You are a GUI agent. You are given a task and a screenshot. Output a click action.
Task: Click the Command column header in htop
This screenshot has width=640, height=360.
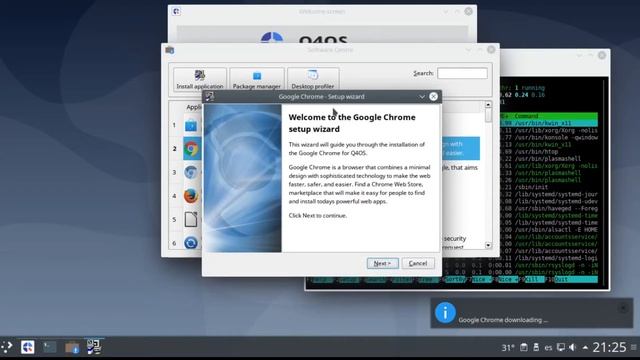(x=526, y=116)
